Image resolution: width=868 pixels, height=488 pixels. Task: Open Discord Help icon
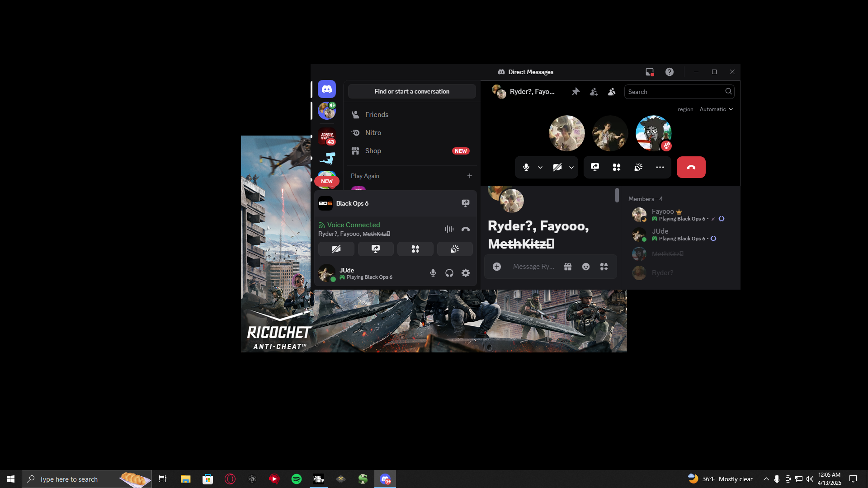point(670,72)
